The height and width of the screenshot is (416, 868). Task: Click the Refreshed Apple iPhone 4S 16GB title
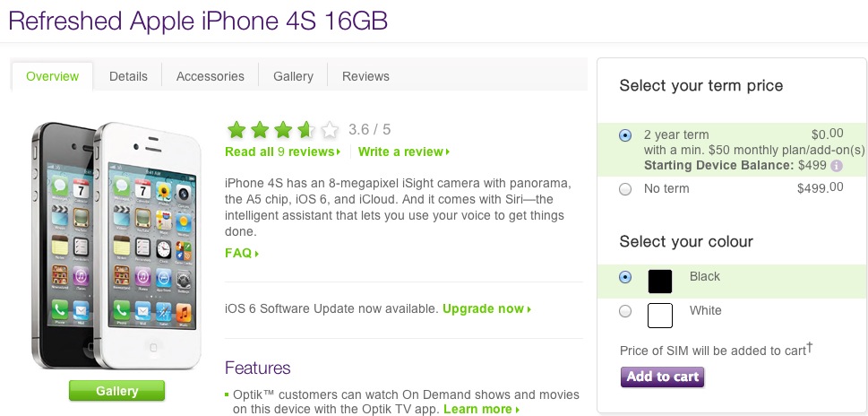(x=198, y=21)
